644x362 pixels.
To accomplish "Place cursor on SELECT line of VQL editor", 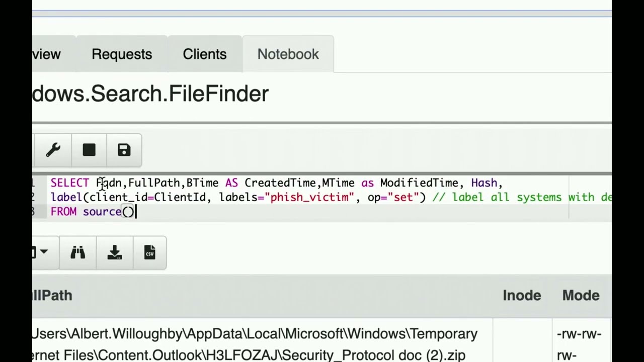I will click(277, 183).
